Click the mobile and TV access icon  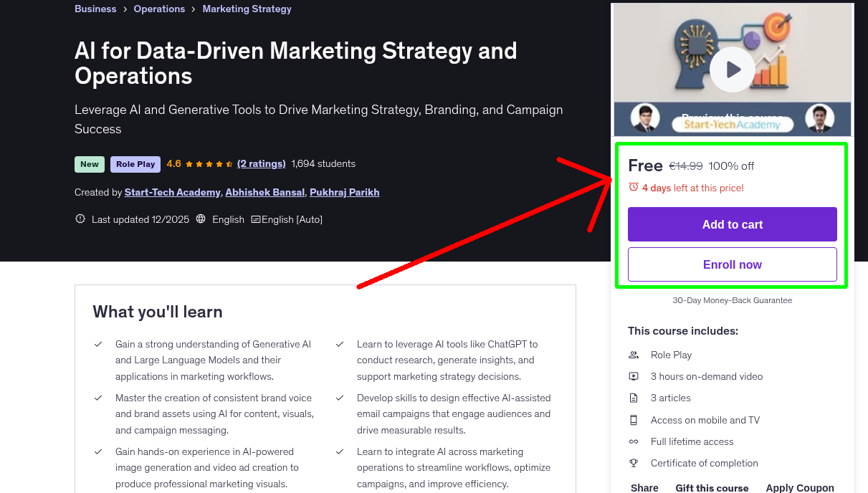coord(634,420)
